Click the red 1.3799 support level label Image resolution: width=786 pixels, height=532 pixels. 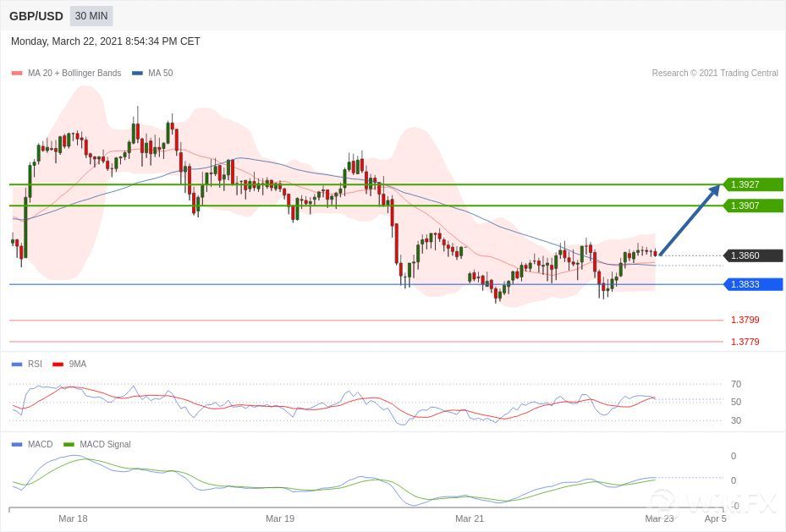tap(745, 321)
